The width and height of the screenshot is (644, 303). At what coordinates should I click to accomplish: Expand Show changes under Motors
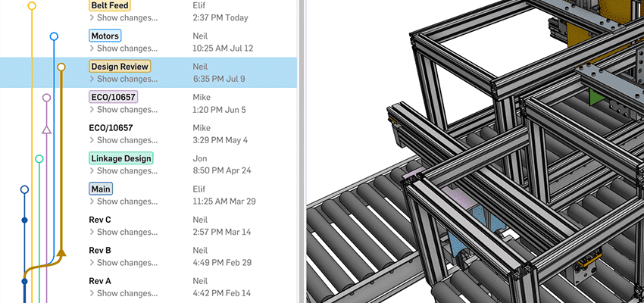tap(123, 48)
